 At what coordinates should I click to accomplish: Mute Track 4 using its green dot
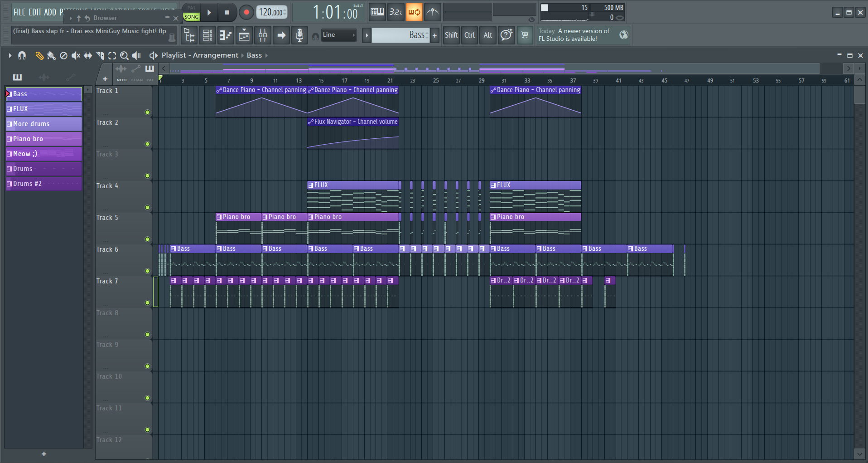(x=147, y=207)
